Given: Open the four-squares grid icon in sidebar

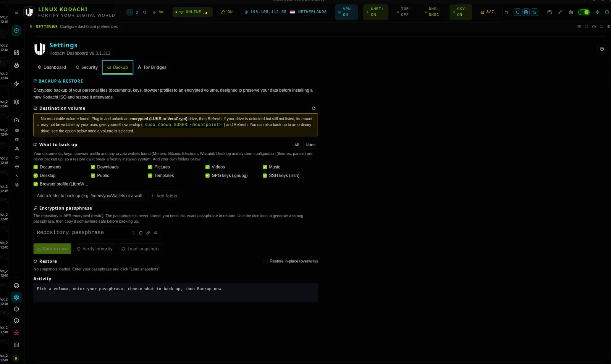Looking at the screenshot, I should tap(16, 53).
